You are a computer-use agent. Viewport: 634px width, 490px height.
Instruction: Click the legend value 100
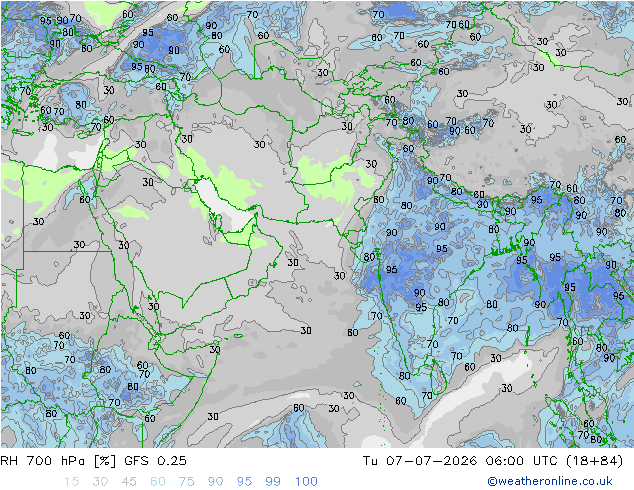306,482
